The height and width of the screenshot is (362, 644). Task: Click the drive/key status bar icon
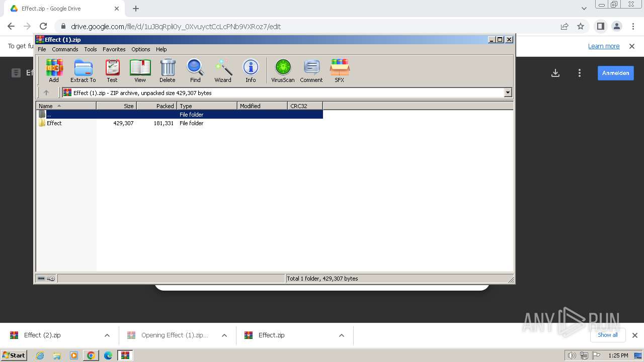pos(46,279)
